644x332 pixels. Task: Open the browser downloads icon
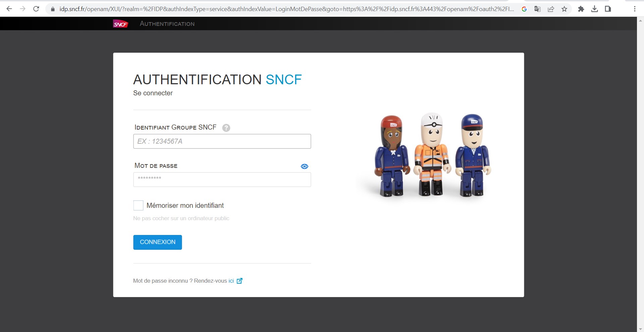594,9
